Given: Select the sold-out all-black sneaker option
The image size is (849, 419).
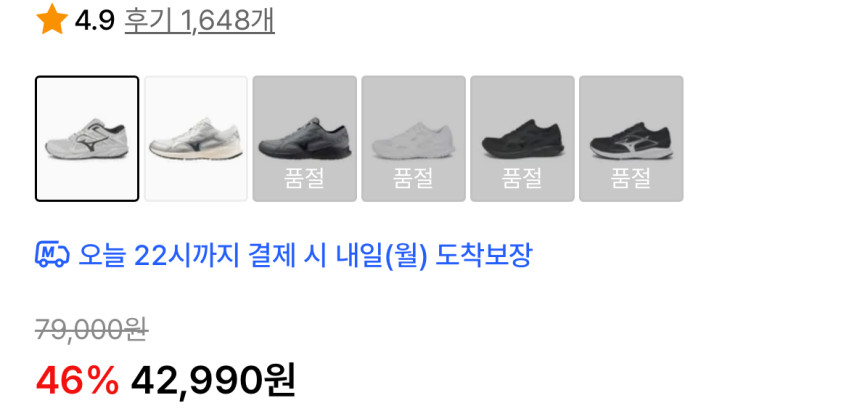Looking at the screenshot, I should click(x=523, y=139).
